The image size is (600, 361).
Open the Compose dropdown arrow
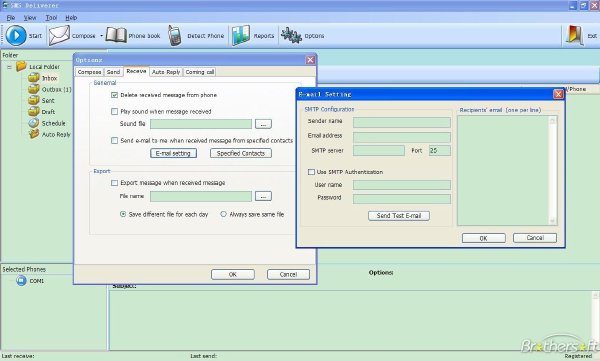pos(101,36)
